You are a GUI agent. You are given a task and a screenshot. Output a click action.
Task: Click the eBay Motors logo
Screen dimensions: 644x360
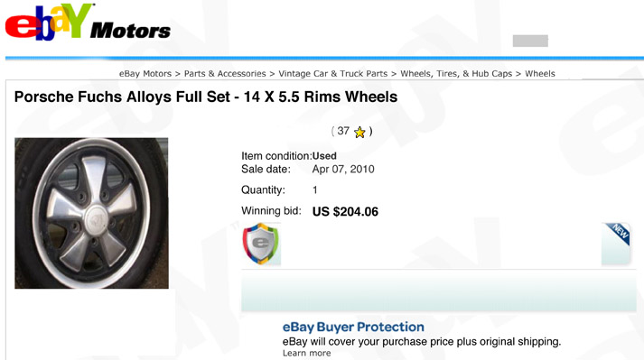point(88,23)
